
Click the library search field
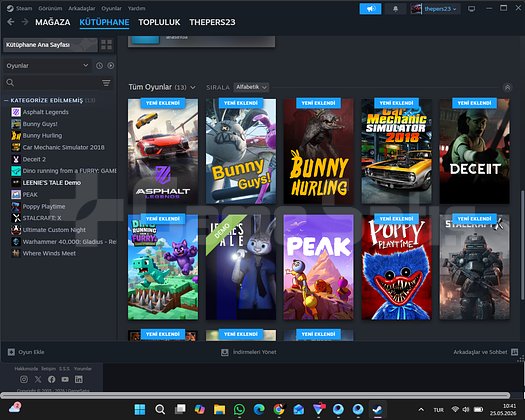click(57, 83)
